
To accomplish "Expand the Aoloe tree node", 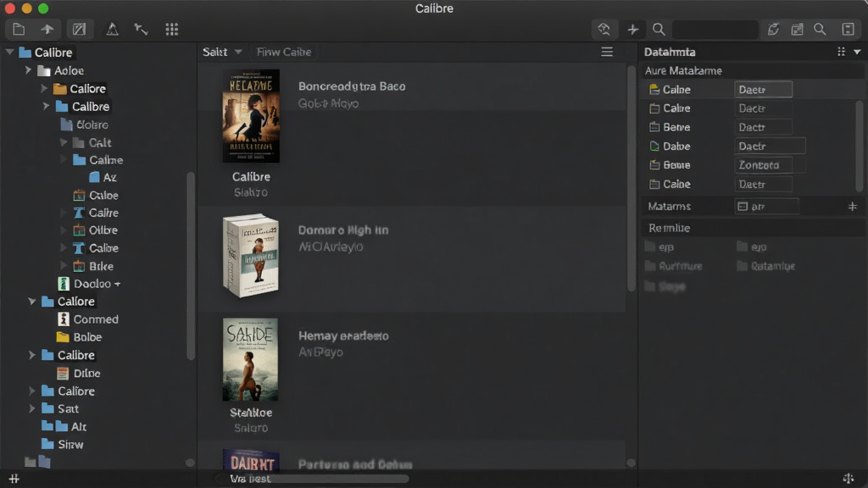I will point(28,70).
